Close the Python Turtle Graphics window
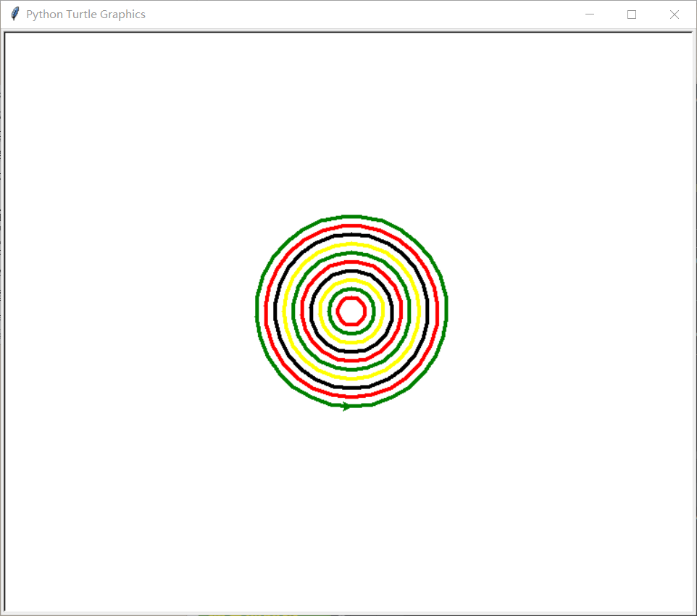This screenshot has height=616, width=697. pos(675,14)
